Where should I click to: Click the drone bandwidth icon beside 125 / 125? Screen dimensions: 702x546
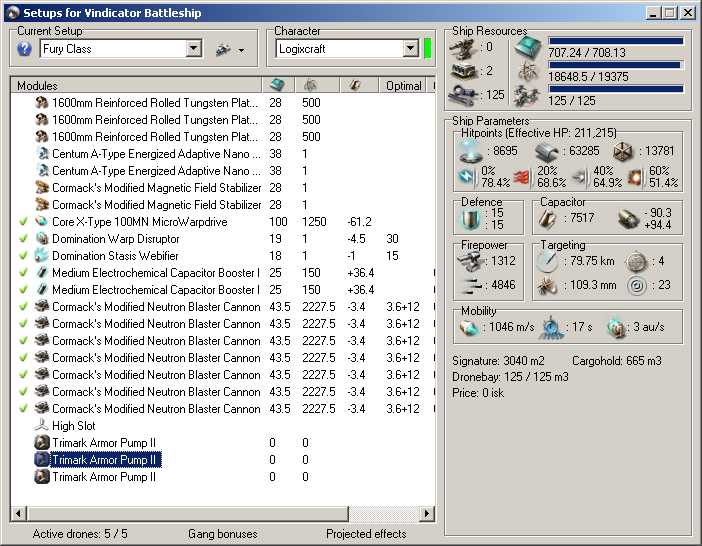pos(528,95)
